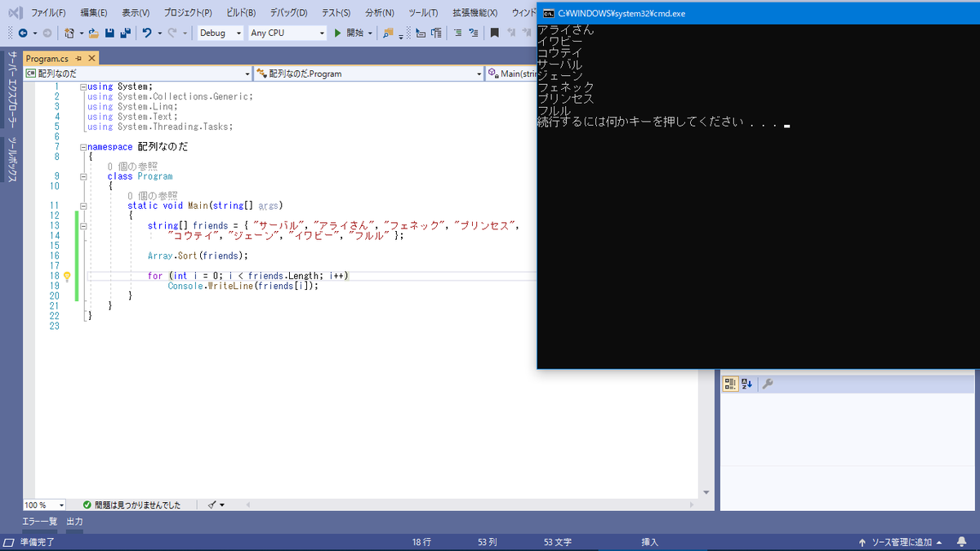Screen dimensions: 980x551
Task: Open the ファイル(F) menu
Action: 48,13
